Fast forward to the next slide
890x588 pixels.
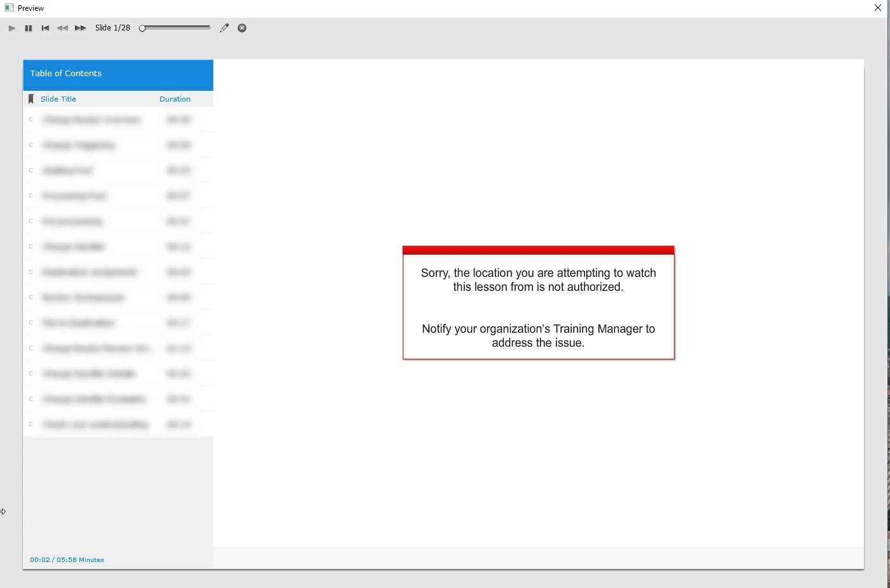[81, 28]
